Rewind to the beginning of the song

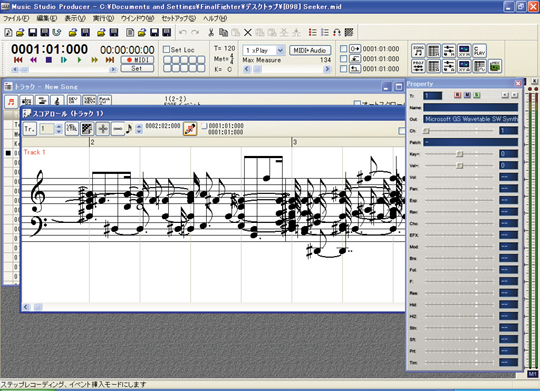coord(18,60)
